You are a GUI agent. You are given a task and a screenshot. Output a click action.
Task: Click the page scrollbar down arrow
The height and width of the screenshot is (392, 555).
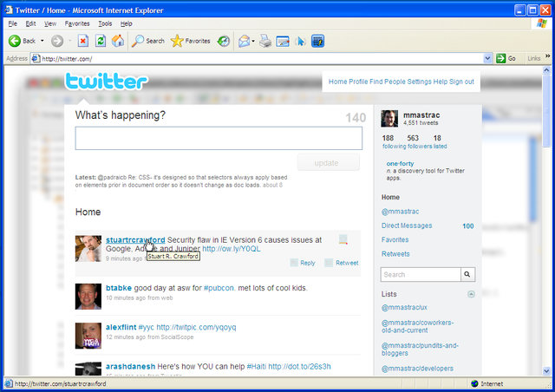tap(546, 371)
